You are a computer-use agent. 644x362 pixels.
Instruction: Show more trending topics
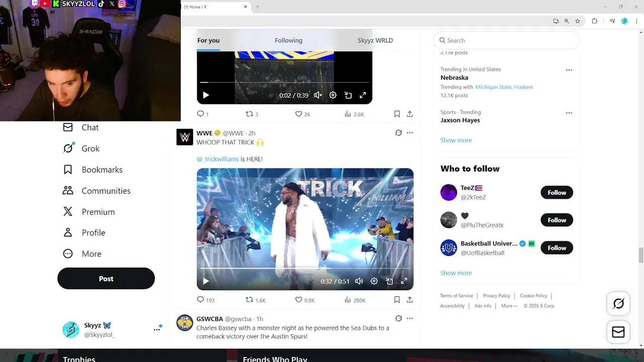[x=456, y=140]
